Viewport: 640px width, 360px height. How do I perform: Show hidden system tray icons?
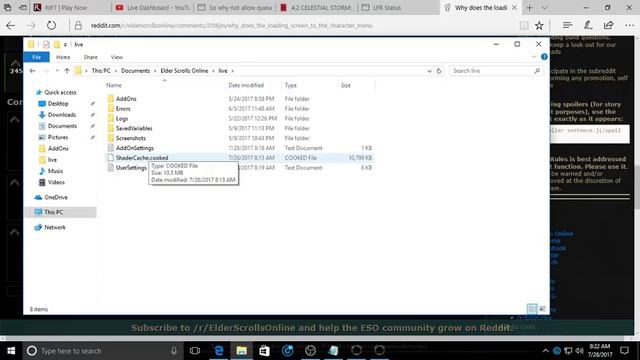pyautogui.click(x=546, y=351)
